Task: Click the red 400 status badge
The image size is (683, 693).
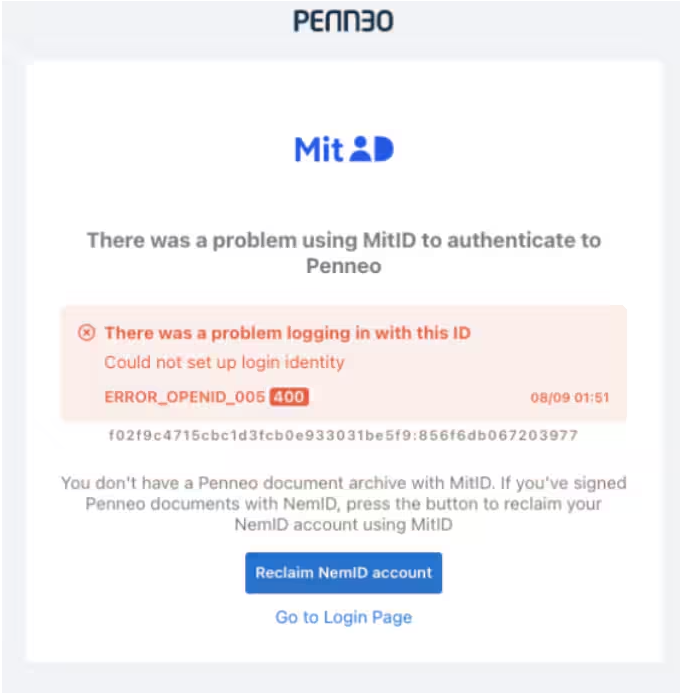Action: click(289, 396)
